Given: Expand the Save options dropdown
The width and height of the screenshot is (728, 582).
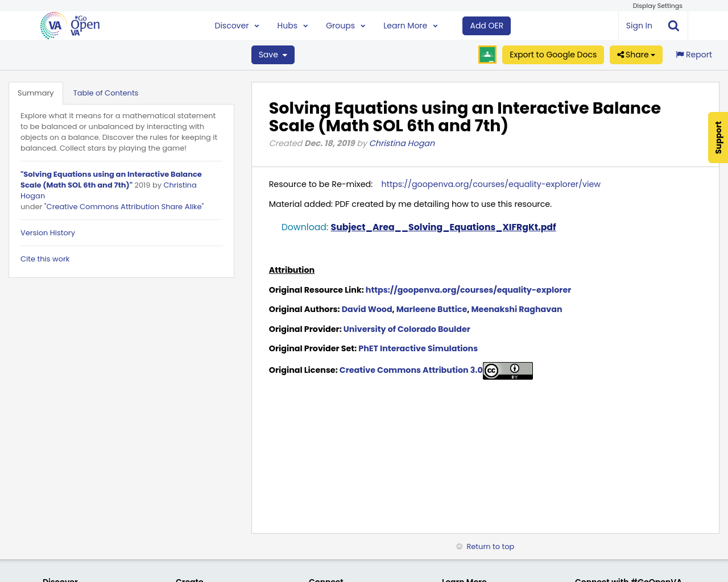Looking at the screenshot, I should (x=284, y=54).
